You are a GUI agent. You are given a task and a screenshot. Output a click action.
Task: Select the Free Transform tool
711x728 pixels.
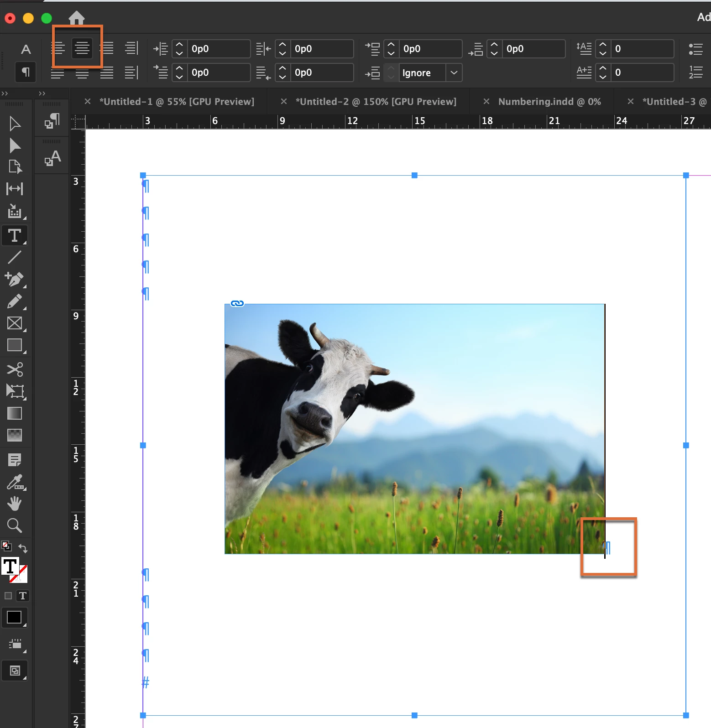[15, 391]
